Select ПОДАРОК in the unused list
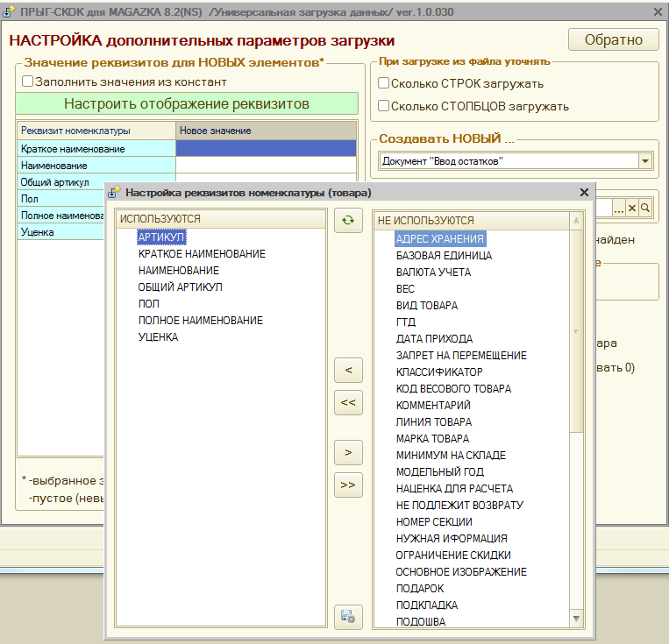 [420, 588]
